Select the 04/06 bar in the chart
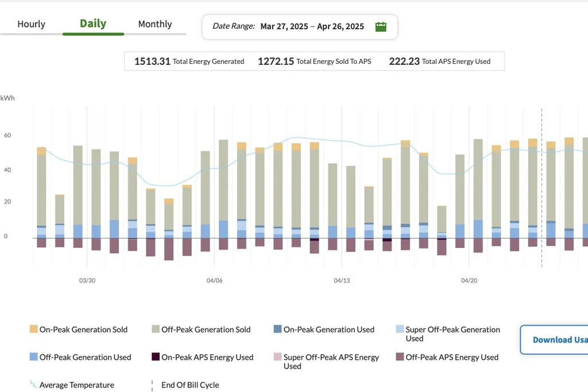 coord(223,195)
